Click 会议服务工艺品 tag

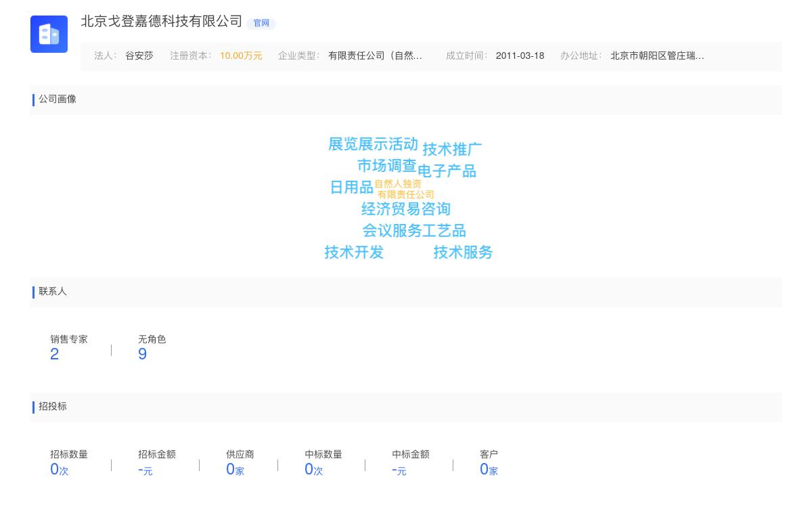[x=414, y=230]
